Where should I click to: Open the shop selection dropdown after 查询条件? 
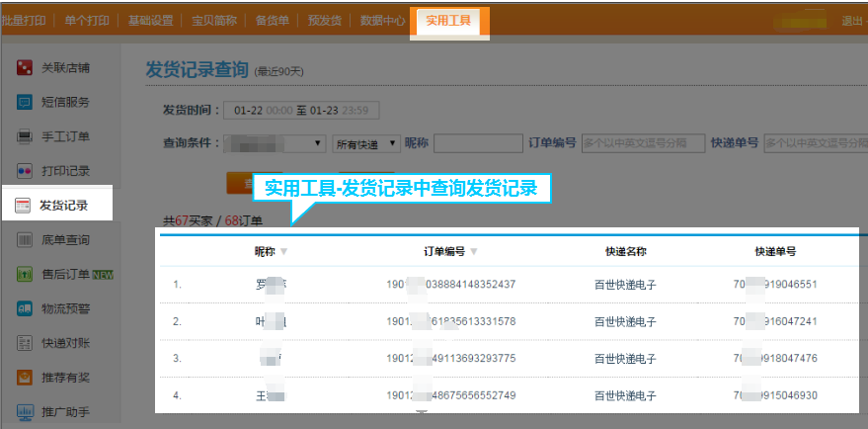click(x=275, y=143)
